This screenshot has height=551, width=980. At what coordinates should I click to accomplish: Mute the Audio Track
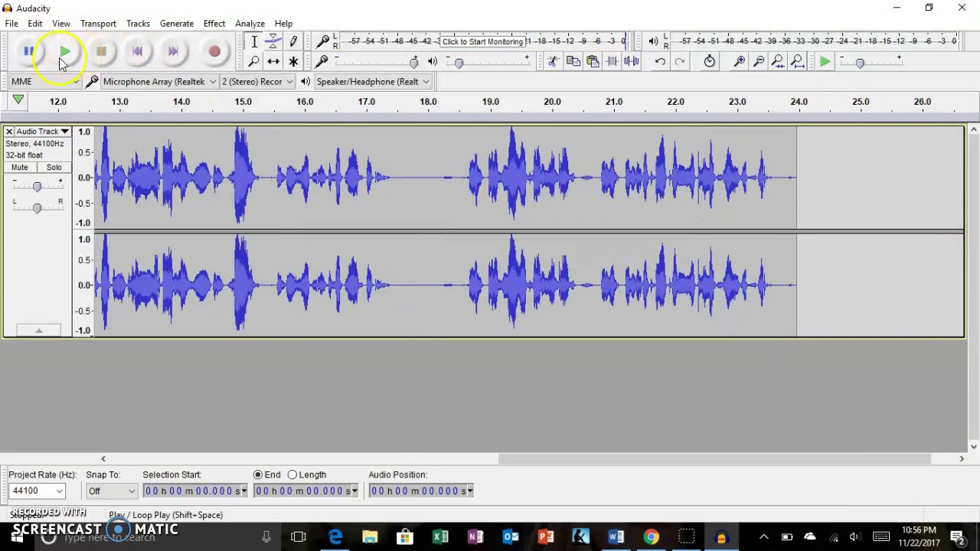[20, 167]
